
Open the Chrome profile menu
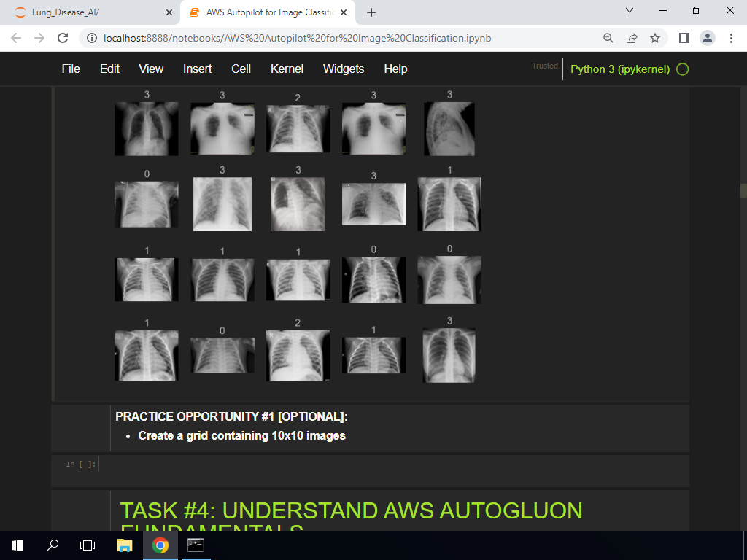pos(708,38)
